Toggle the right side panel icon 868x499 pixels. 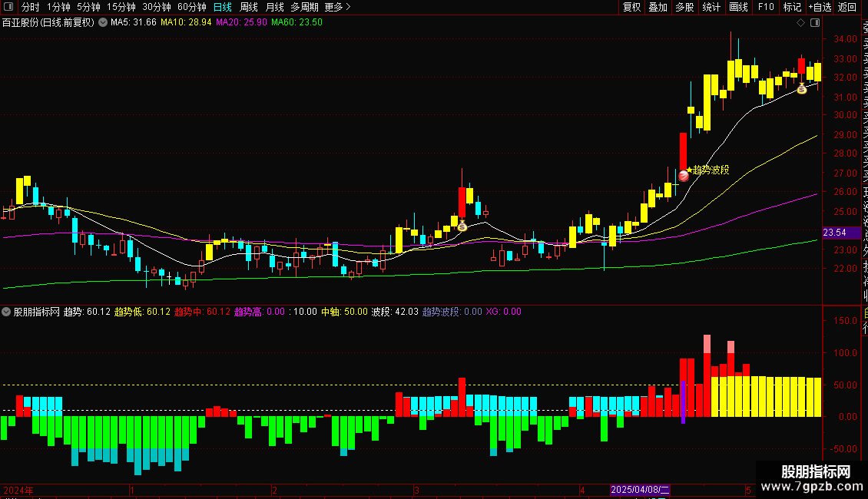point(815,23)
